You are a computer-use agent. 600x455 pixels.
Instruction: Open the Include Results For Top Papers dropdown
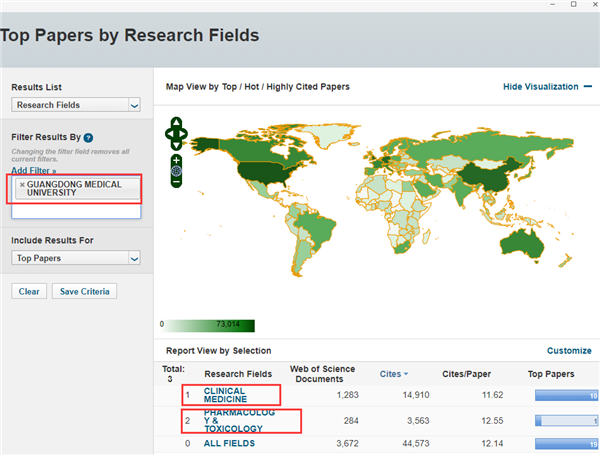click(x=76, y=258)
